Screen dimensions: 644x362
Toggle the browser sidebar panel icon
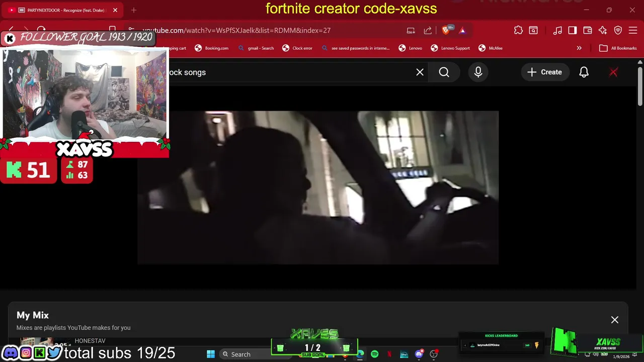pos(573,31)
